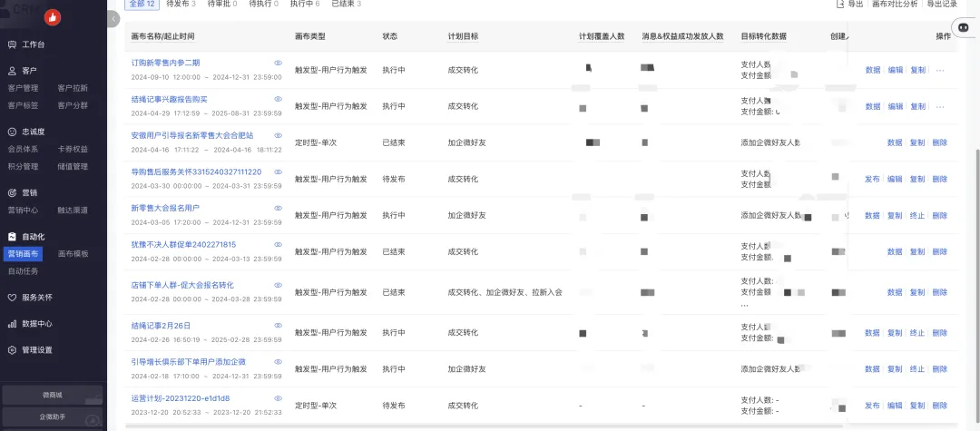
Task: Click the 数据中心 bar chart icon
Action: [x=12, y=323]
